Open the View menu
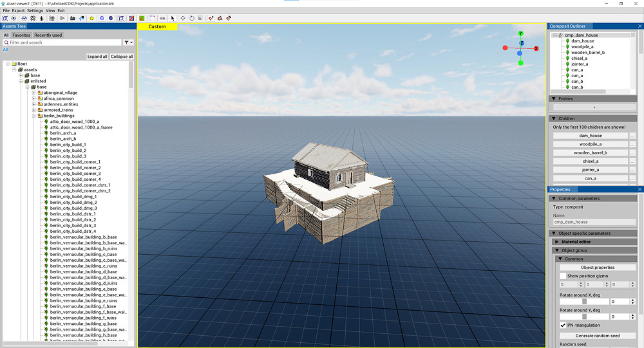The width and height of the screenshot is (644, 348). coord(50,11)
